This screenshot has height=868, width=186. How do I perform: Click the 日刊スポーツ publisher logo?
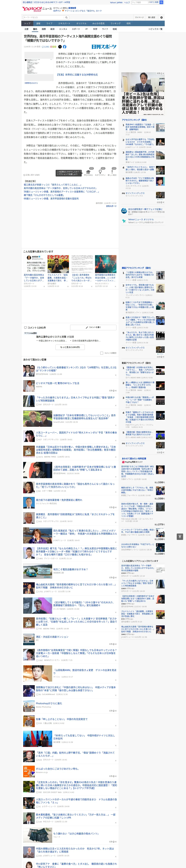click(104, 47)
